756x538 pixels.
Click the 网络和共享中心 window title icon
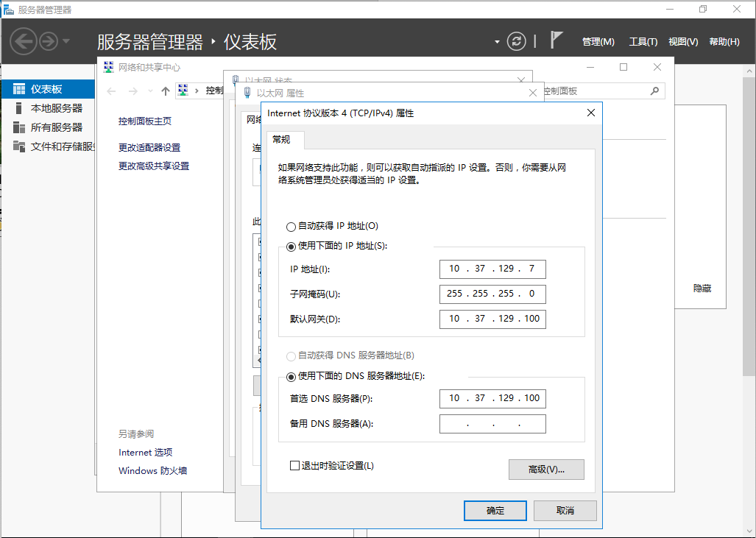[108, 67]
